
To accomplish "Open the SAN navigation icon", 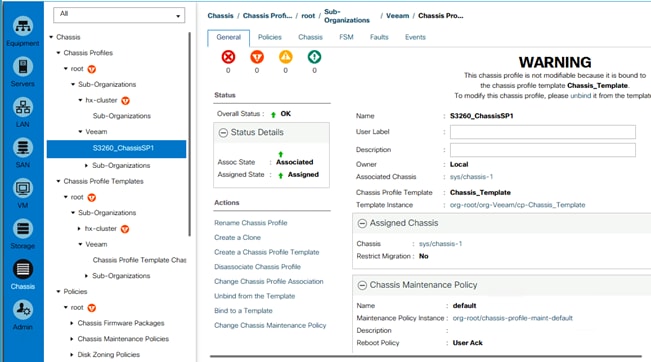I will pyautogui.click(x=23, y=148).
